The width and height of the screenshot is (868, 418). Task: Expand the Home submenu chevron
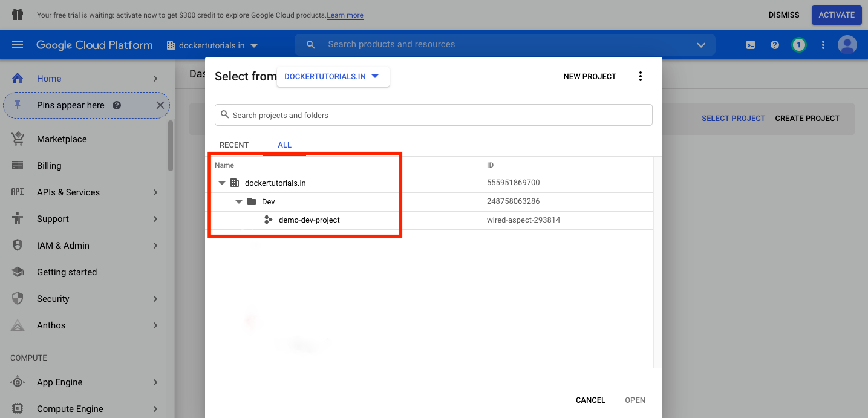pyautogui.click(x=155, y=79)
